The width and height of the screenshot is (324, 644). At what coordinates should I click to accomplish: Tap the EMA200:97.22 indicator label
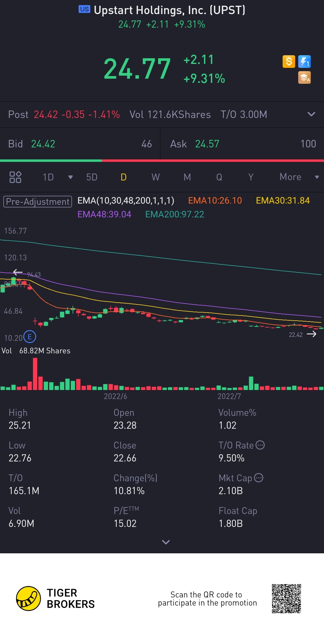click(x=175, y=214)
